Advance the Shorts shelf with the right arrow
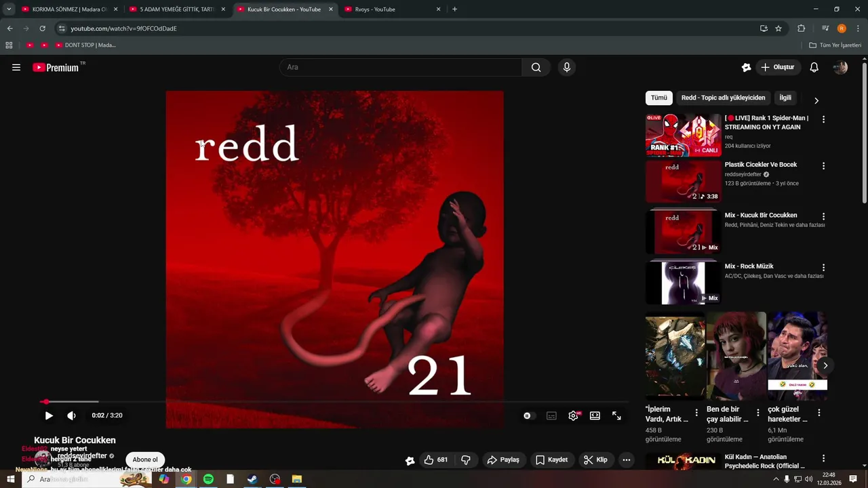The height and width of the screenshot is (488, 868). click(825, 366)
